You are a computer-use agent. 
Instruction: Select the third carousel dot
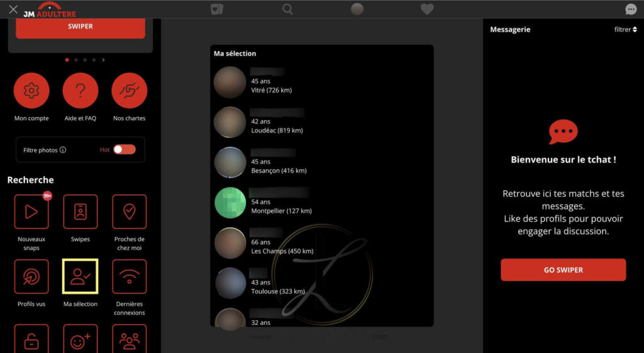click(85, 60)
